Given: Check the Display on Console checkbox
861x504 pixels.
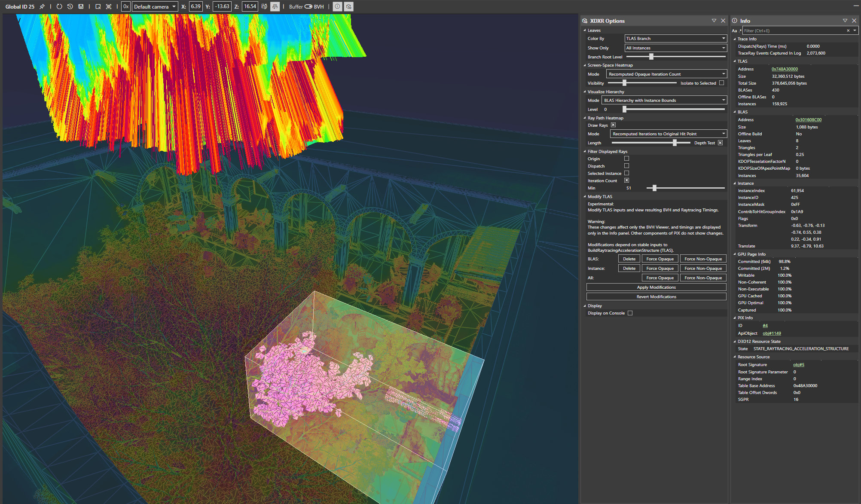Looking at the screenshot, I should [630, 313].
